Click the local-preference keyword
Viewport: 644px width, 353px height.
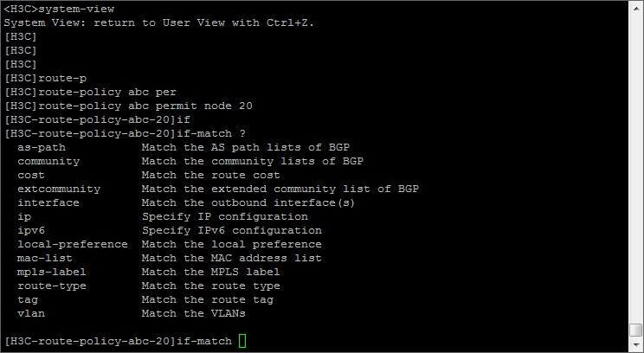[73, 244]
